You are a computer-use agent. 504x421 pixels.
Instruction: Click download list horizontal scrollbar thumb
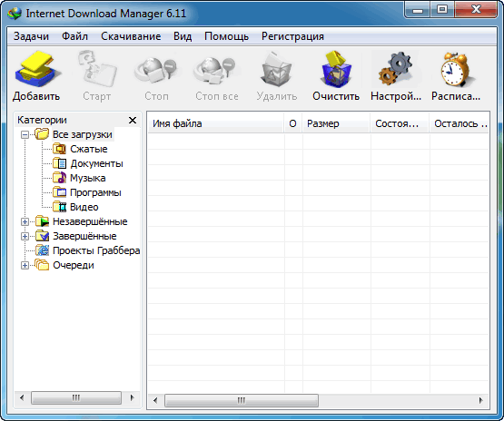click(x=242, y=400)
